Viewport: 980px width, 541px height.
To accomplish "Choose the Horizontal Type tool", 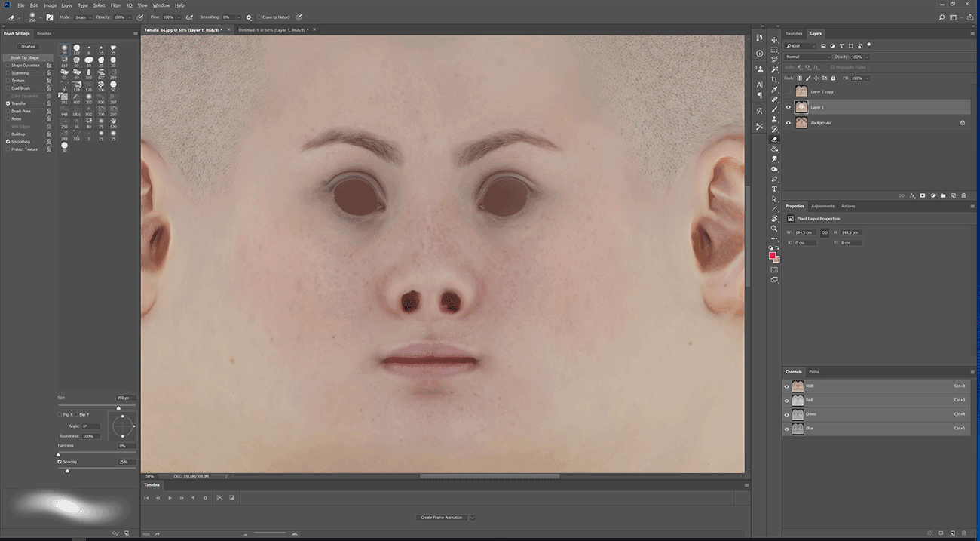I will click(774, 189).
